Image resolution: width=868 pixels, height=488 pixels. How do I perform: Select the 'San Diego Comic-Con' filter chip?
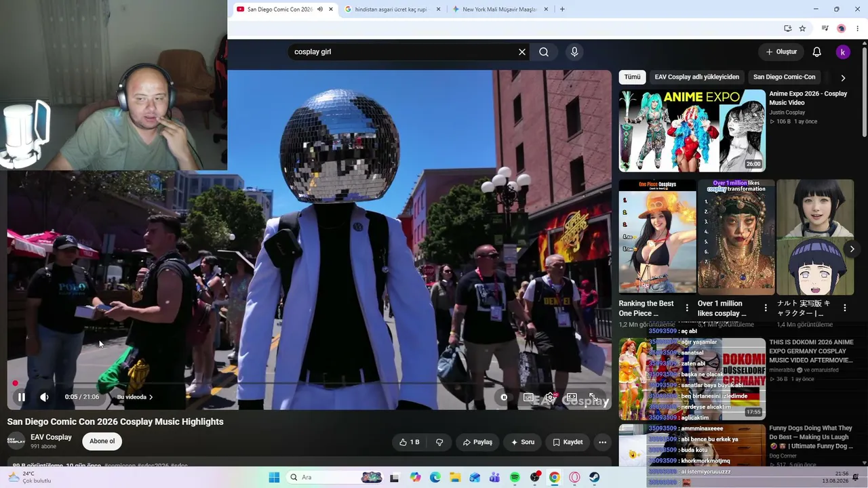pyautogui.click(x=785, y=77)
